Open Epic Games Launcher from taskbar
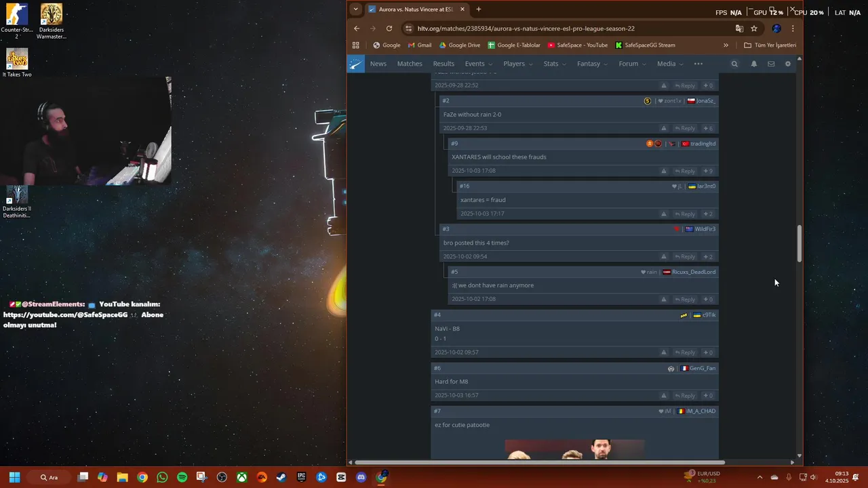Viewport: 868px width, 488px height. click(x=301, y=477)
